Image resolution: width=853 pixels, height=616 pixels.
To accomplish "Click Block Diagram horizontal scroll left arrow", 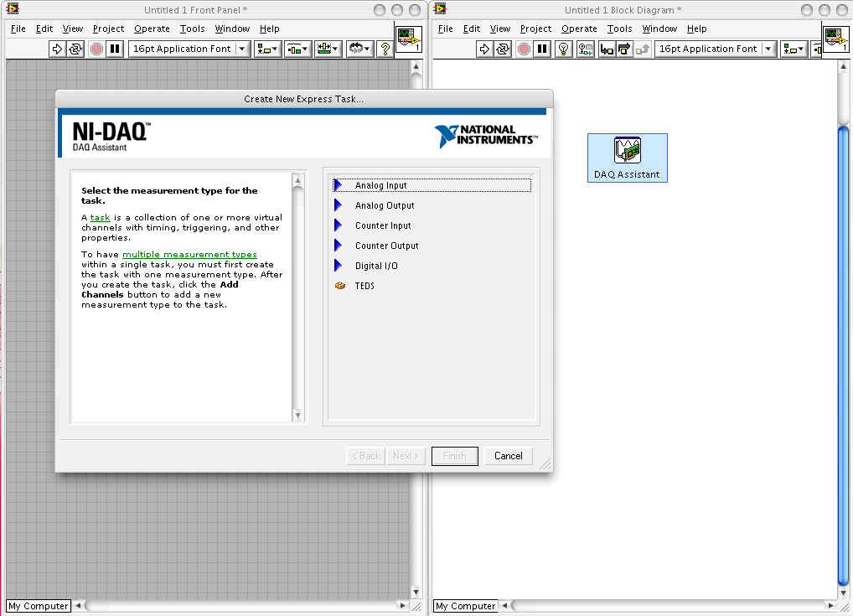I will [x=504, y=606].
